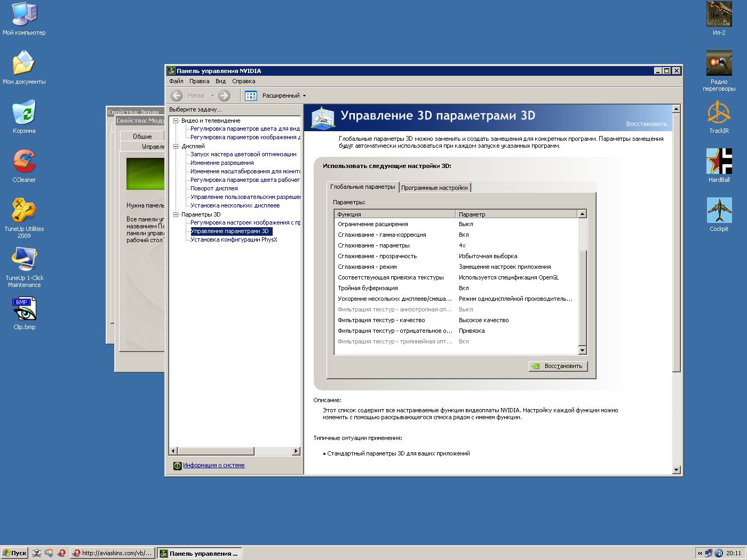The image size is (747, 560).
Task: Collapse the Видео и телевидение tree node
Action: click(176, 121)
